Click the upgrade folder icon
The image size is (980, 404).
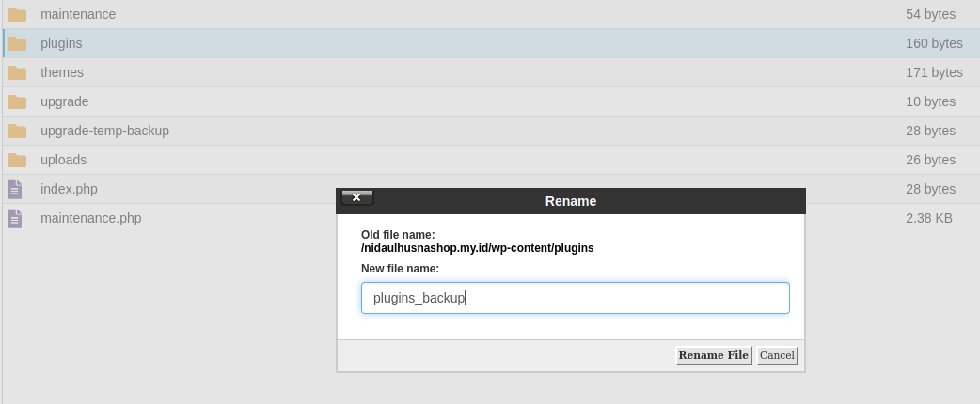click(17, 101)
